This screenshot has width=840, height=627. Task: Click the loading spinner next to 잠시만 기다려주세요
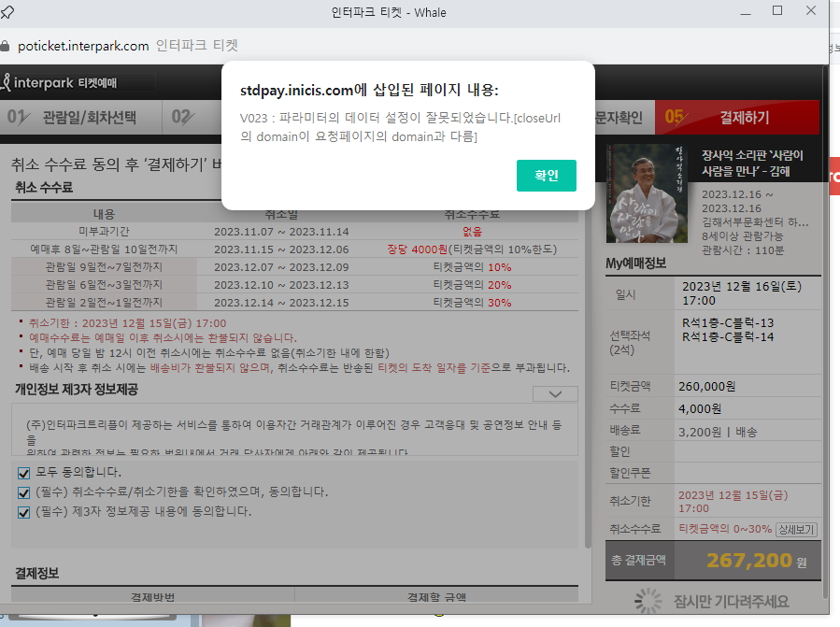pos(648,601)
